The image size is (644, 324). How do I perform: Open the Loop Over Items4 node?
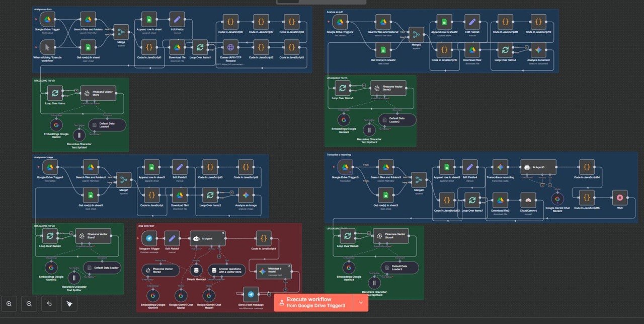[x=506, y=49]
